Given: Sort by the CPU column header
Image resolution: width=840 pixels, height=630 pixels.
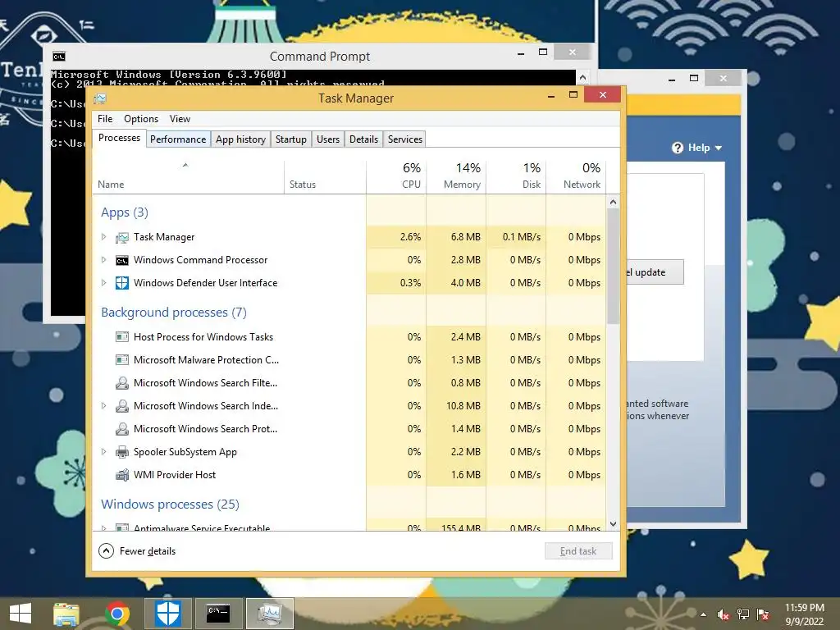Looking at the screenshot, I should point(396,176).
